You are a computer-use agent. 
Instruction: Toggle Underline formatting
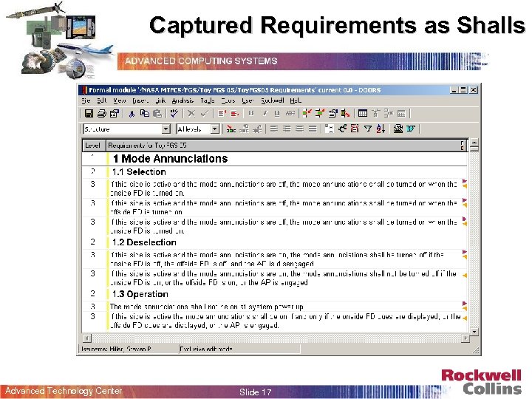pyautogui.click(x=277, y=113)
